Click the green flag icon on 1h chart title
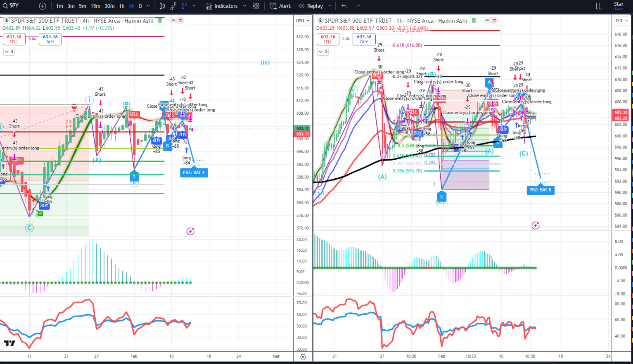Image resolution: width=633 pixels, height=364 pixels. click(x=474, y=20)
